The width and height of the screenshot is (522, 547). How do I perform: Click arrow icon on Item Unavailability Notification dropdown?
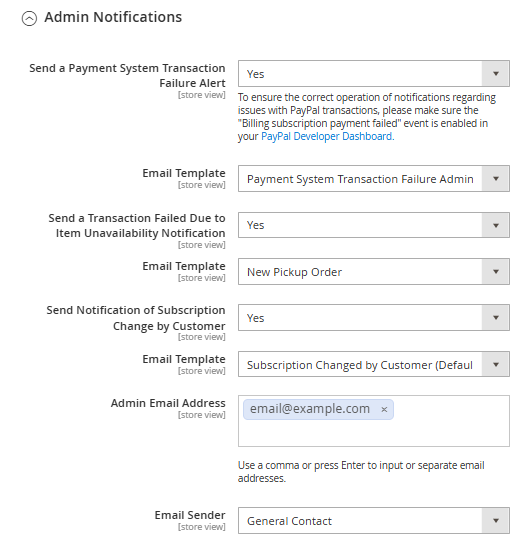(x=496, y=225)
